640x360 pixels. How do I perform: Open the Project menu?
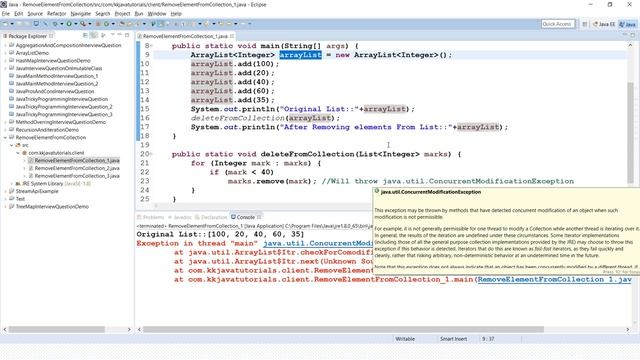122,13
